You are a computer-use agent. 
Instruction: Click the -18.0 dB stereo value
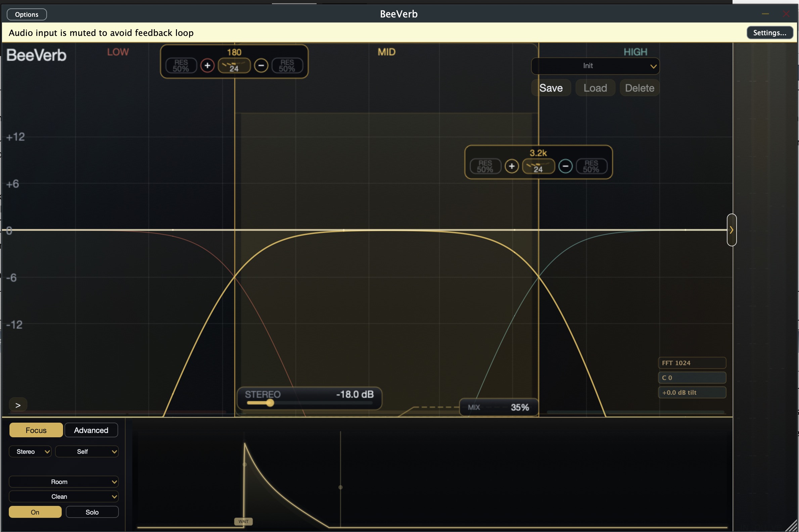point(355,394)
